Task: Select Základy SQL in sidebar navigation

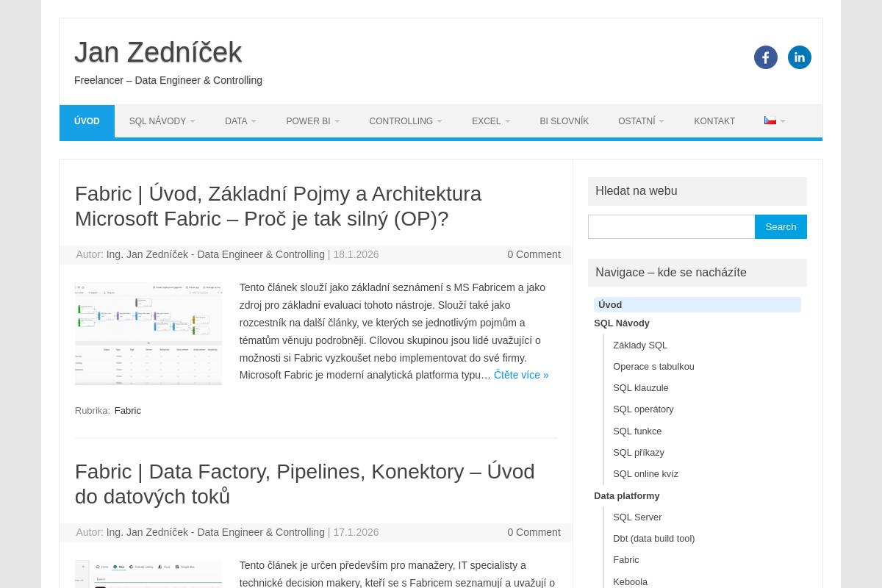Action: tap(639, 345)
